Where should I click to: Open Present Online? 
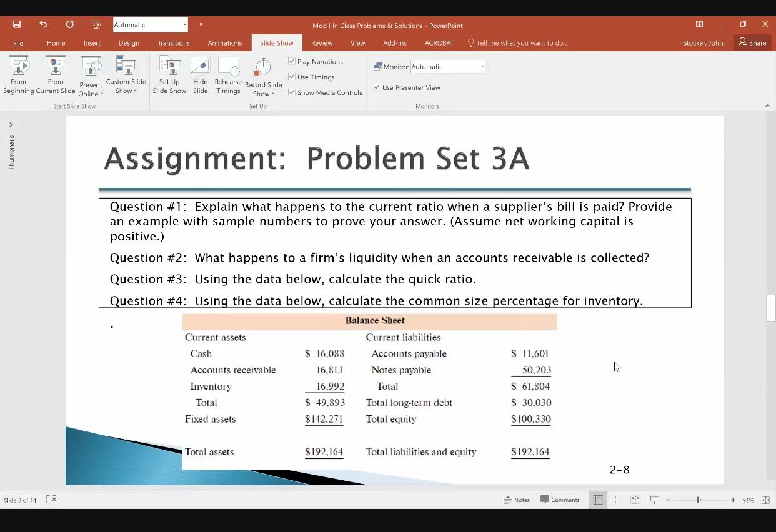(x=91, y=75)
